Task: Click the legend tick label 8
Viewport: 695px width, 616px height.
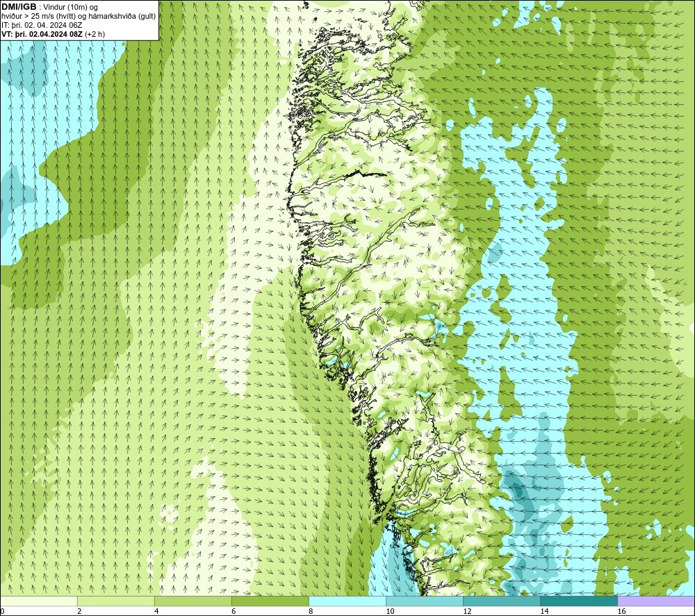Action: coord(311,612)
